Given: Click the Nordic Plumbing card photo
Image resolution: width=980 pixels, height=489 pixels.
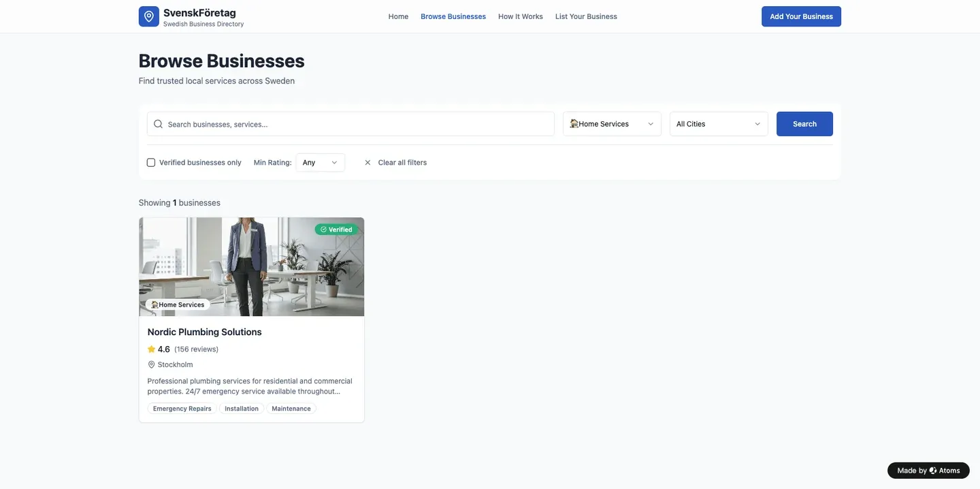Looking at the screenshot, I should pos(252,267).
